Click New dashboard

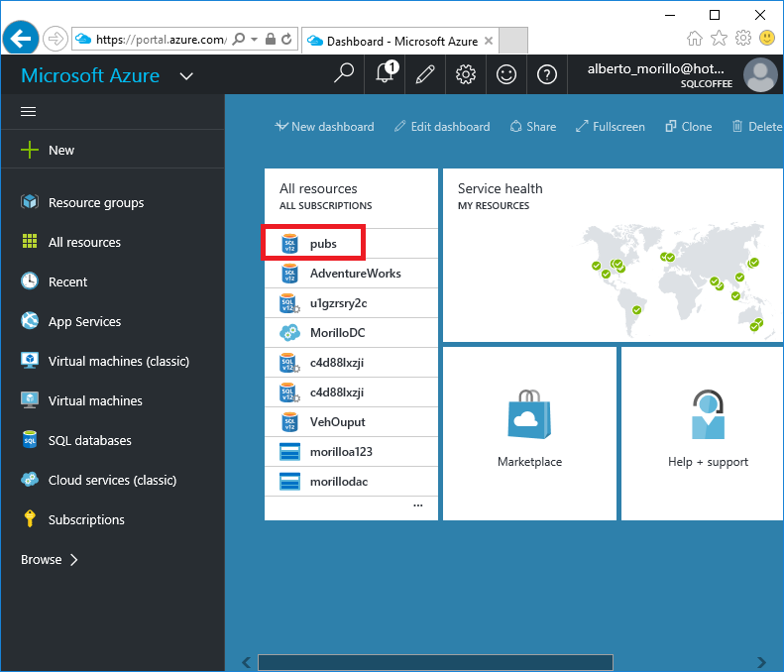point(324,127)
